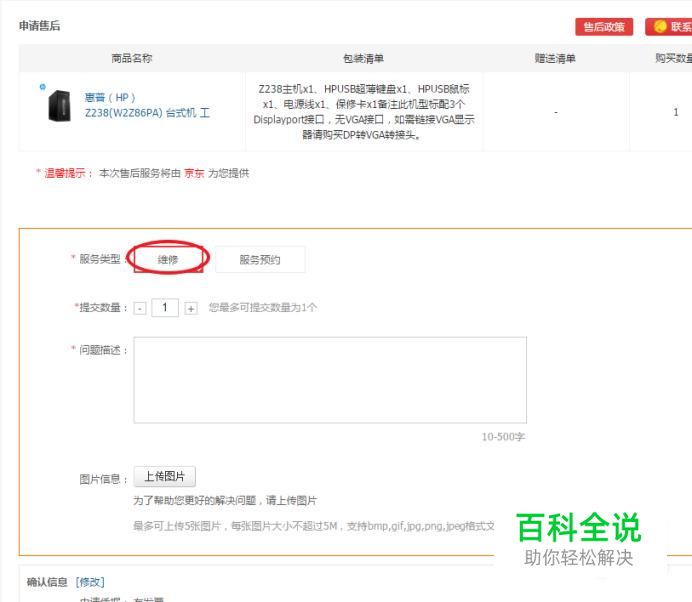The height and width of the screenshot is (602, 692).
Task: Click the package list description text cell
Action: point(364,112)
